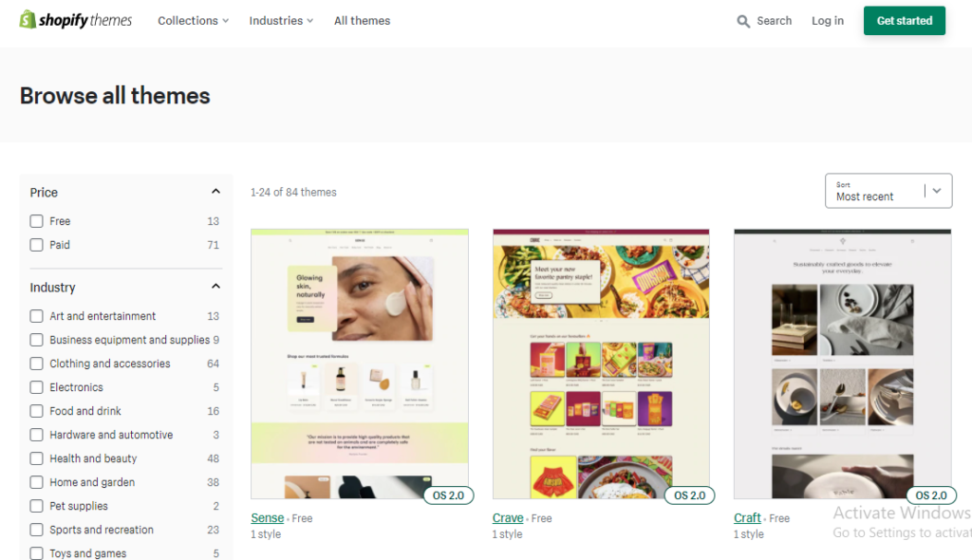
Task: Go to All themes
Action: [362, 21]
